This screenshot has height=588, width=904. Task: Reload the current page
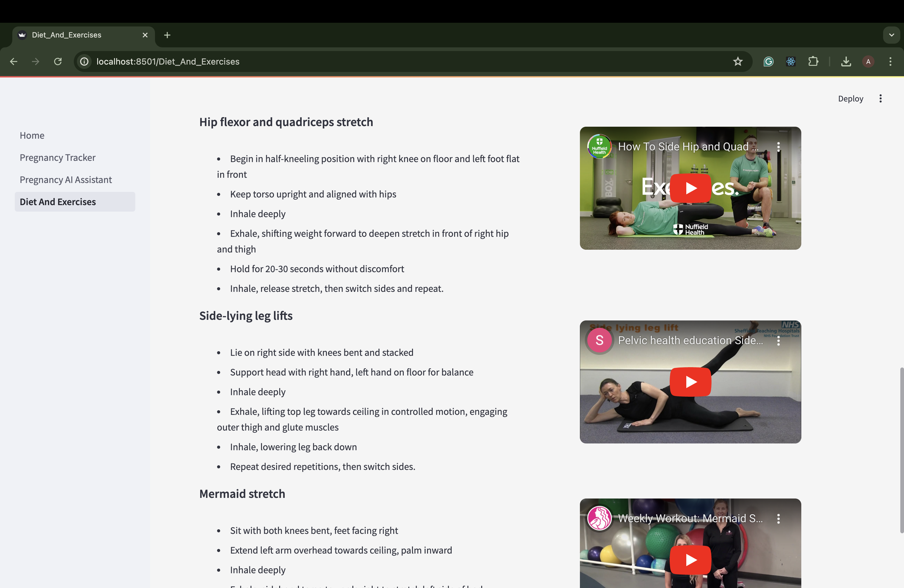click(x=58, y=62)
